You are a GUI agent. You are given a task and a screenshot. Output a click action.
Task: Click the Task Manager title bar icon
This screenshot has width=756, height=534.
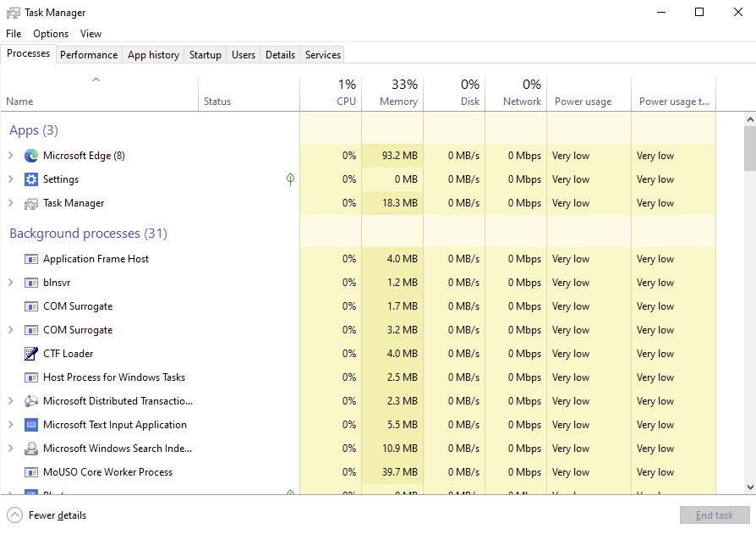14,13
